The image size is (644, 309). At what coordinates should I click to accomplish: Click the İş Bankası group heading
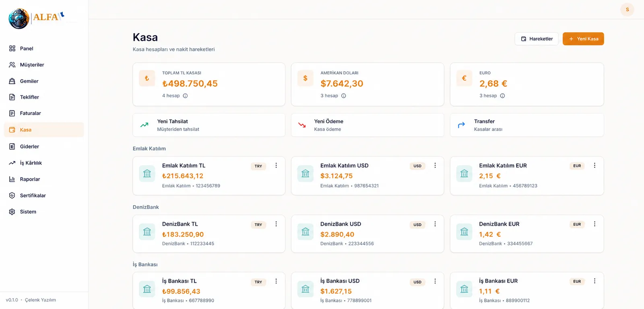pyautogui.click(x=145, y=264)
